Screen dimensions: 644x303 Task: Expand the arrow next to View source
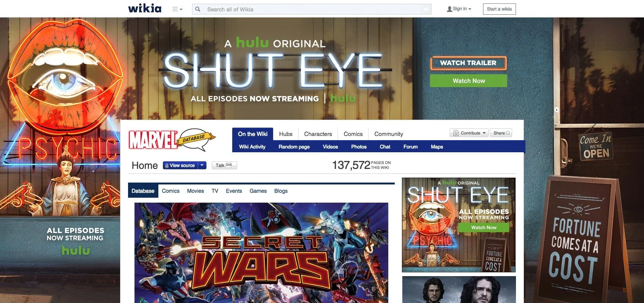[x=202, y=166]
